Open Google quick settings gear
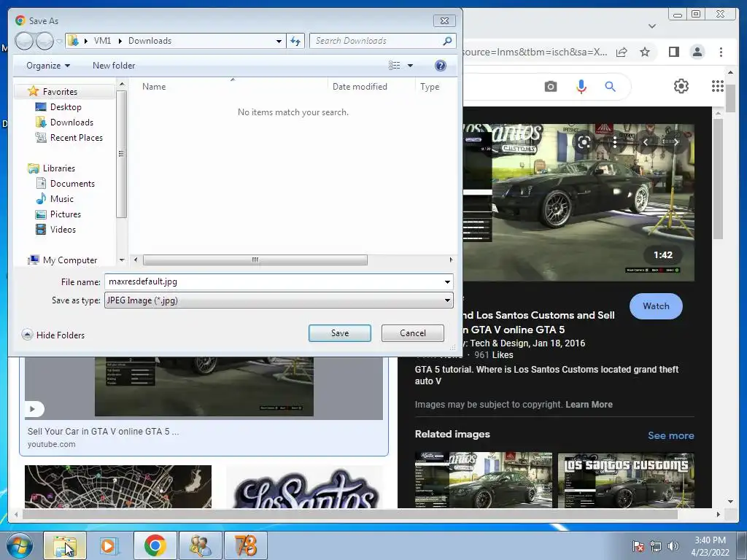The width and height of the screenshot is (747, 560). coord(681,86)
